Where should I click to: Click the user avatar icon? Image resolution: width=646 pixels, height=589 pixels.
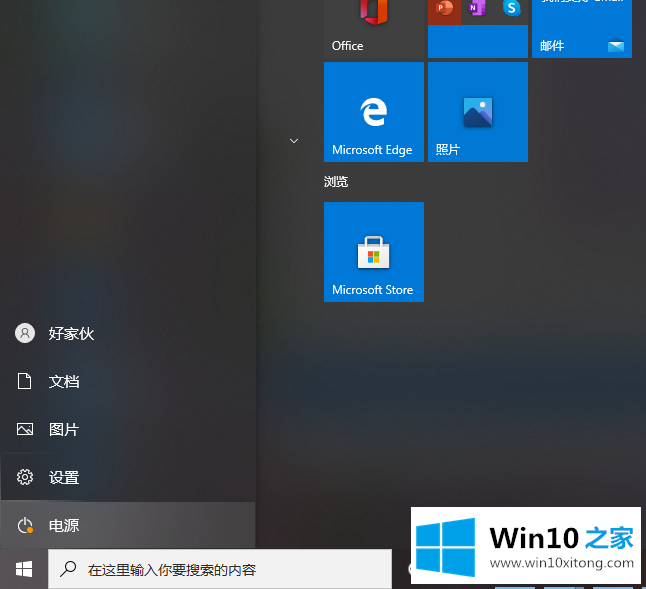(x=25, y=333)
